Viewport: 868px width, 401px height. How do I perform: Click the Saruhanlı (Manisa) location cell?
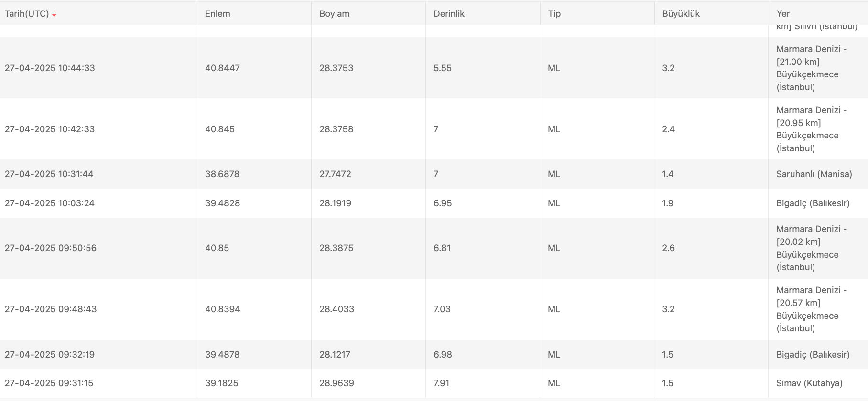[x=814, y=174]
